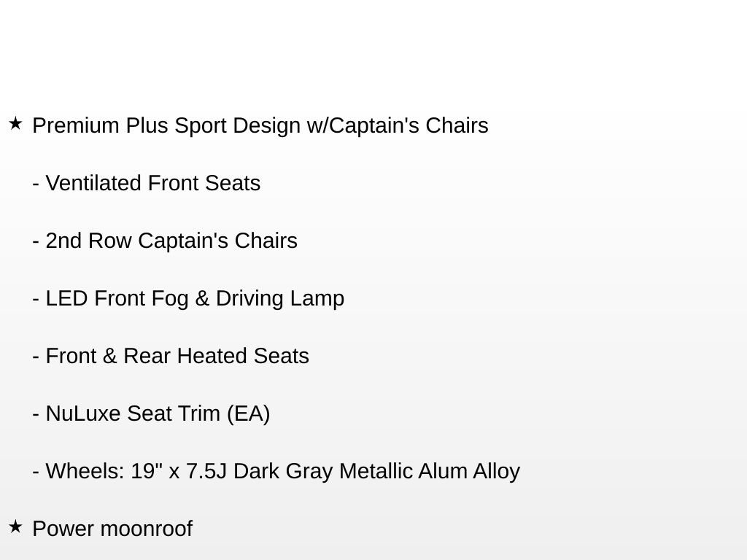Viewport: 747px width, 560px height.
Task: Click the dash before Ventilated Front Seats
Action: point(36,184)
